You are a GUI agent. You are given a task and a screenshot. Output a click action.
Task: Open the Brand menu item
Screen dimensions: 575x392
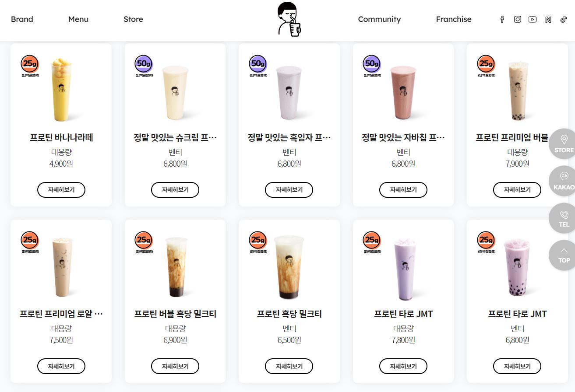pos(22,19)
